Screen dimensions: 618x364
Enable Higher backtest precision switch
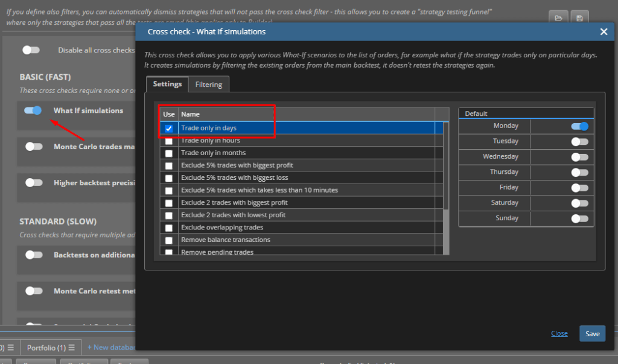(x=34, y=182)
